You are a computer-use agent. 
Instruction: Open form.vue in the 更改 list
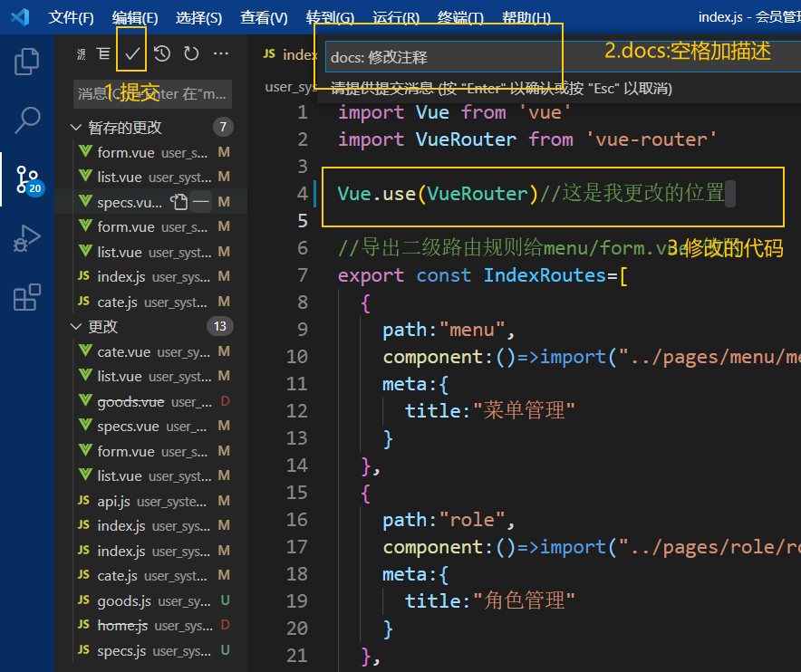click(x=151, y=451)
